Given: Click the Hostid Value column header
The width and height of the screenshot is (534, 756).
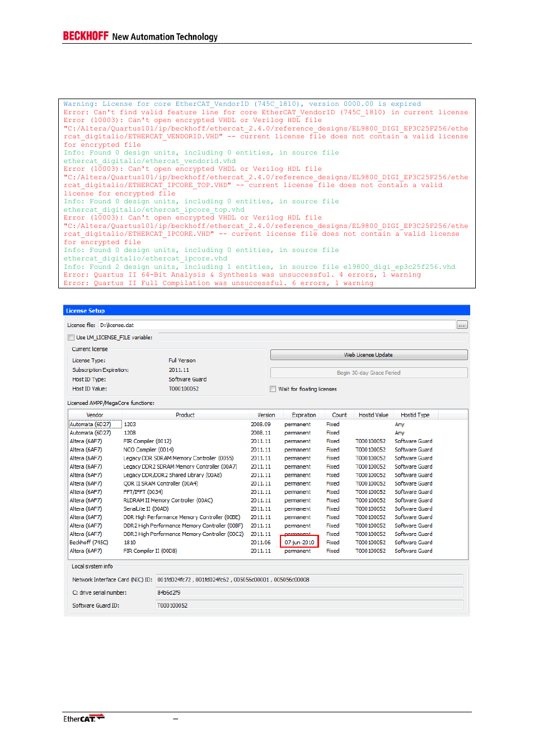Looking at the screenshot, I should tap(373, 415).
